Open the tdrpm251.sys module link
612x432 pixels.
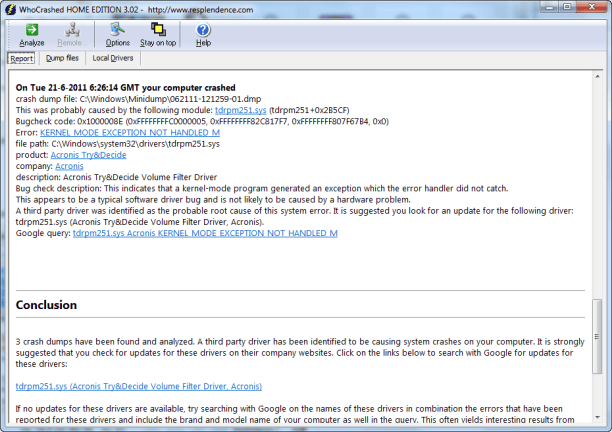coord(240,110)
